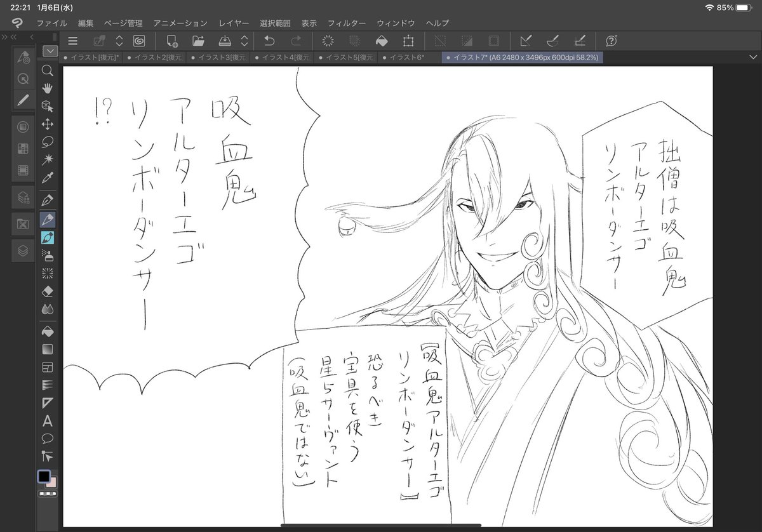This screenshot has width=762, height=532.
Task: Select the Hand move-canvas tool
Action: [47, 88]
